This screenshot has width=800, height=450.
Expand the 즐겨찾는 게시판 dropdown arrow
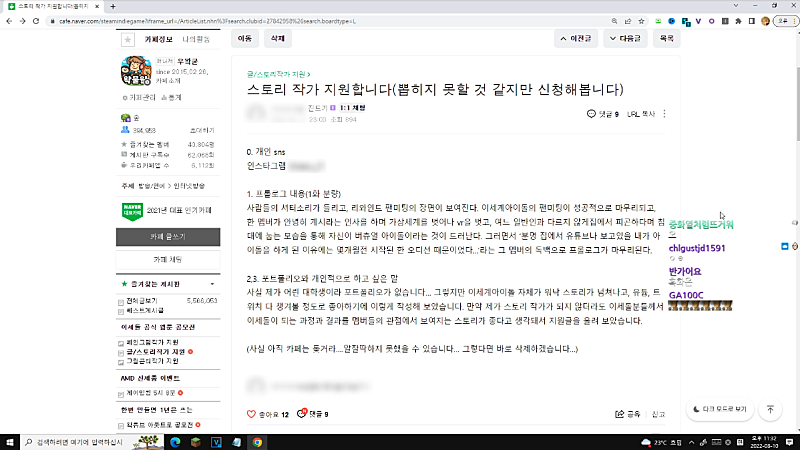(x=212, y=284)
